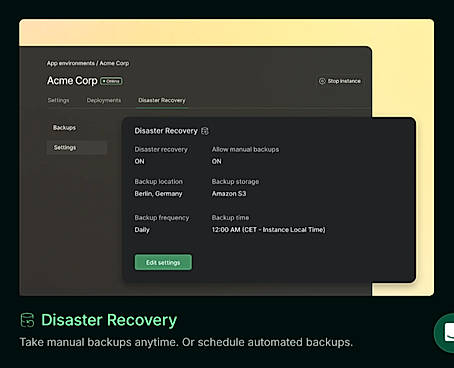Screen dimensions: 454x368
Task: Click the green Edit settings button
Action: [163, 262]
